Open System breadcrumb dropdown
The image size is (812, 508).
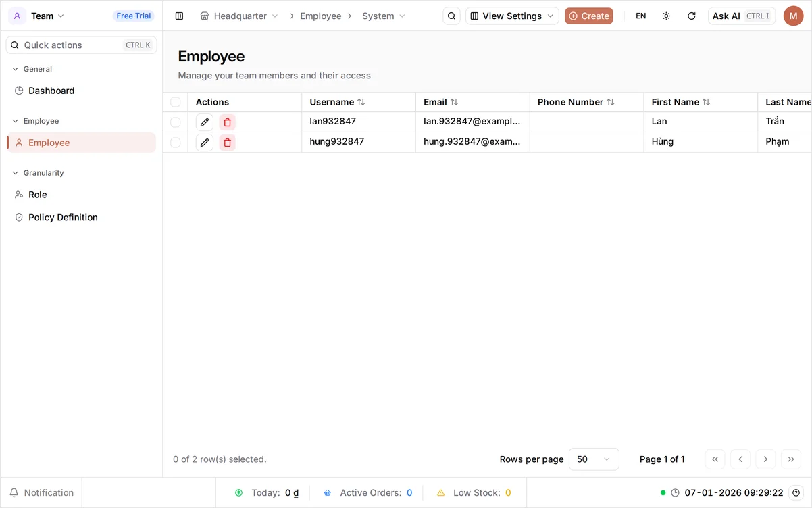pos(384,16)
